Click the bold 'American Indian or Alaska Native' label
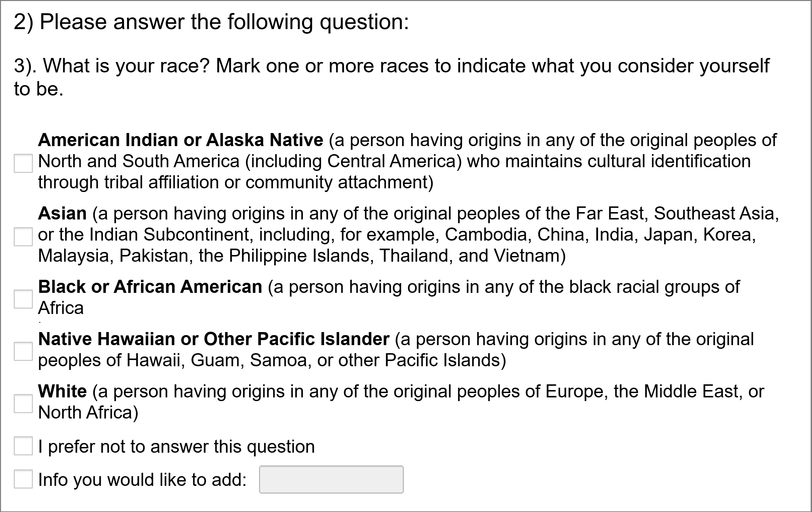This screenshot has width=812, height=512. coord(180,140)
